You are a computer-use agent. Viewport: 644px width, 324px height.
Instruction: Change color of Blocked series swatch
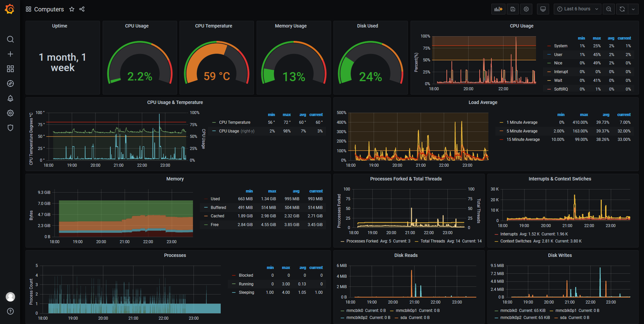click(234, 275)
